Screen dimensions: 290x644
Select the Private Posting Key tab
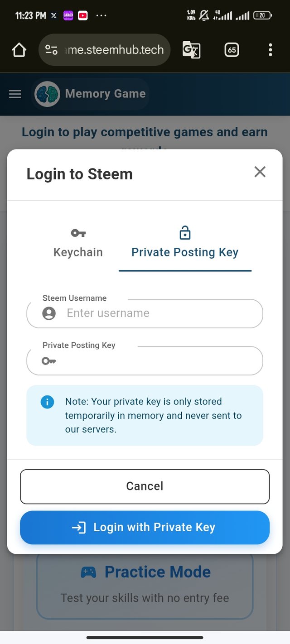point(185,243)
